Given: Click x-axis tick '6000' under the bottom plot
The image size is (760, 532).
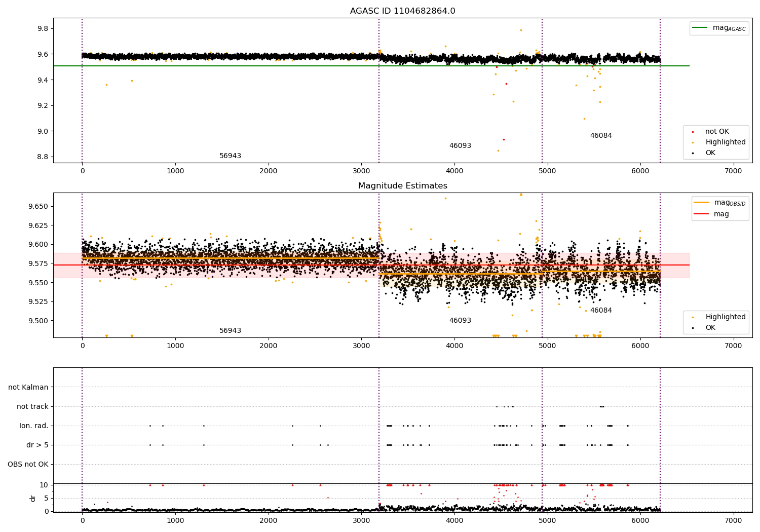Looking at the screenshot, I should (640, 521).
